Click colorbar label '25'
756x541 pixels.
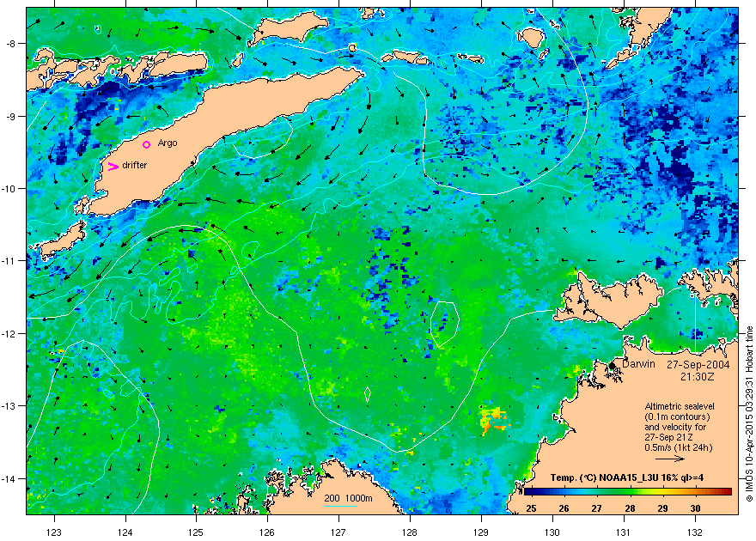[x=531, y=508]
